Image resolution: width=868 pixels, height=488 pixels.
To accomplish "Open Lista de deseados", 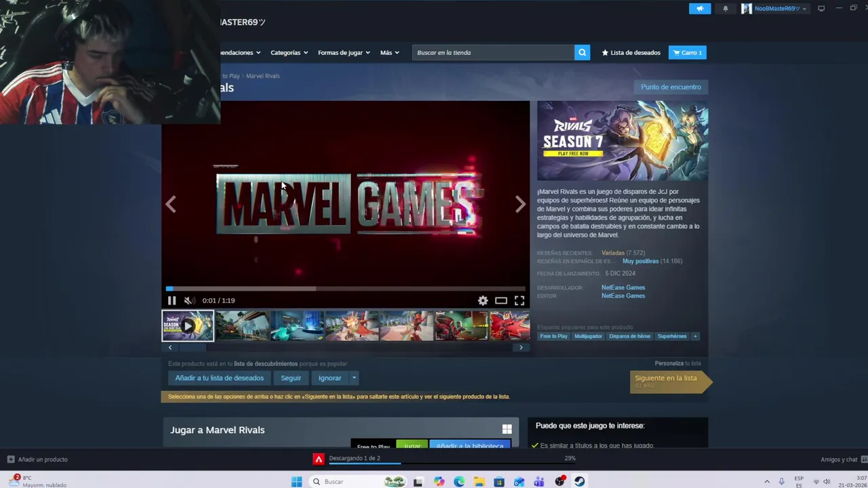I will (631, 52).
